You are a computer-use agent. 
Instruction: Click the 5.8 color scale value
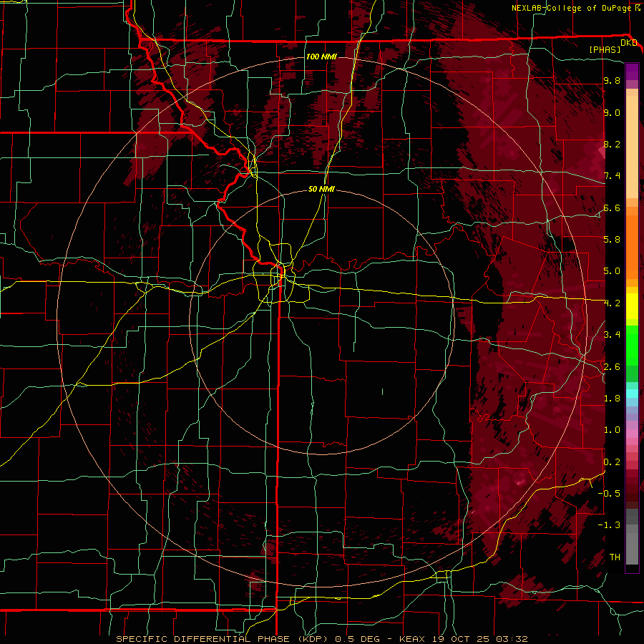612,240
